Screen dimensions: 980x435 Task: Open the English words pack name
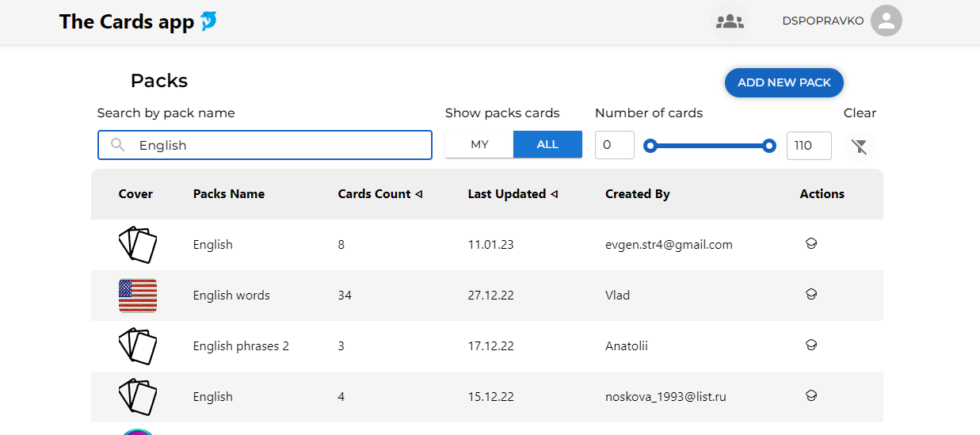pyautogui.click(x=231, y=296)
